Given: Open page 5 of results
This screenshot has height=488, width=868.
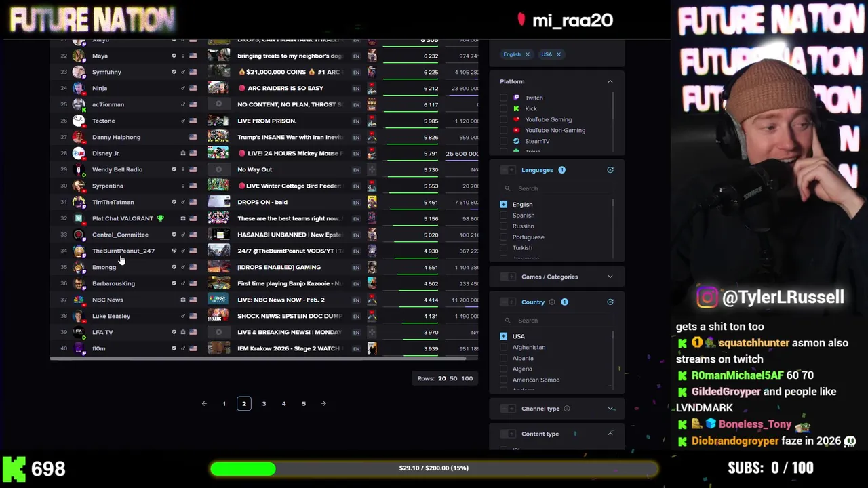Looking at the screenshot, I should (304, 404).
